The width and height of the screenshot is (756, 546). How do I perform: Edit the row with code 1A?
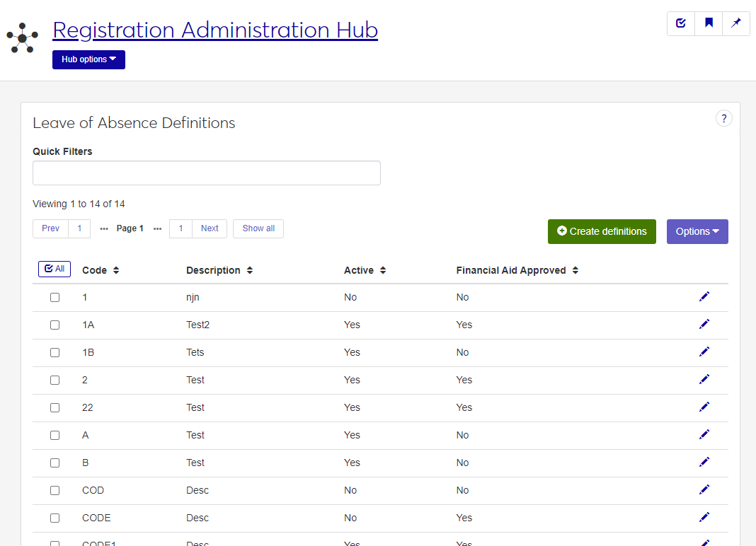704,324
